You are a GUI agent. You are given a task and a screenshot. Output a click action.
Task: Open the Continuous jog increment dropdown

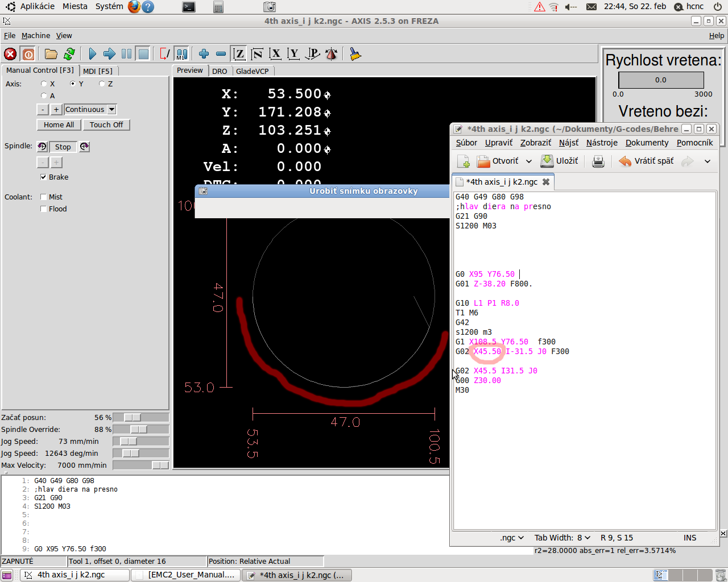point(111,110)
